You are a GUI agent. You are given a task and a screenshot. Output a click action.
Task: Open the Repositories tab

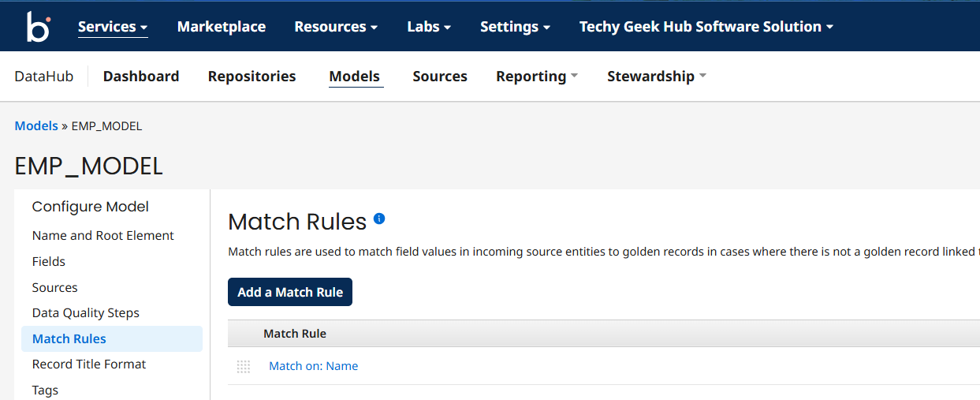(x=252, y=77)
